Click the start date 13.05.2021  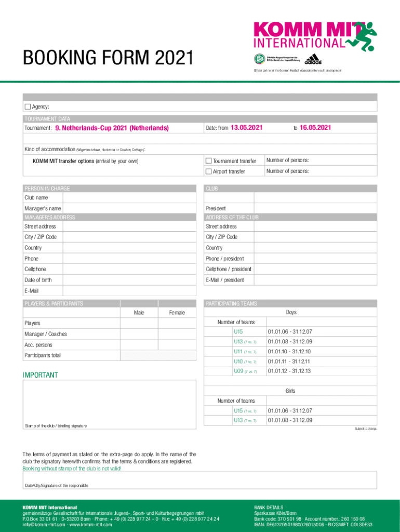point(247,128)
